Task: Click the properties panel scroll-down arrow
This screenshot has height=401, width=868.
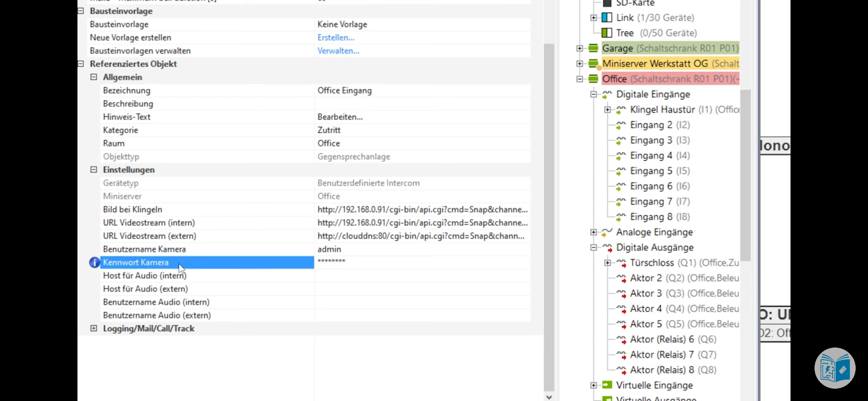Action: [549, 397]
